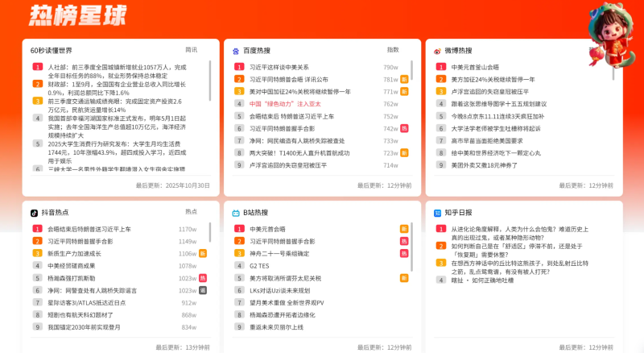644x353 pixels.
Task: Click the 热 badge on Douyin's 杨瀚森强打凯斯勒
Action: (203, 278)
